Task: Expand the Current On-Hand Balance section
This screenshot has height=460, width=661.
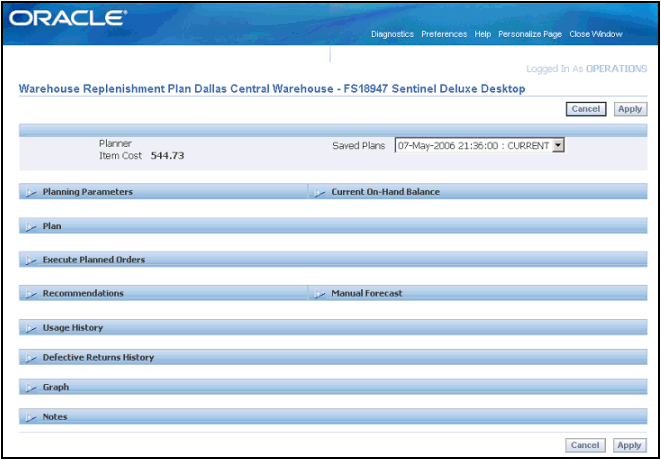Action: click(x=320, y=192)
